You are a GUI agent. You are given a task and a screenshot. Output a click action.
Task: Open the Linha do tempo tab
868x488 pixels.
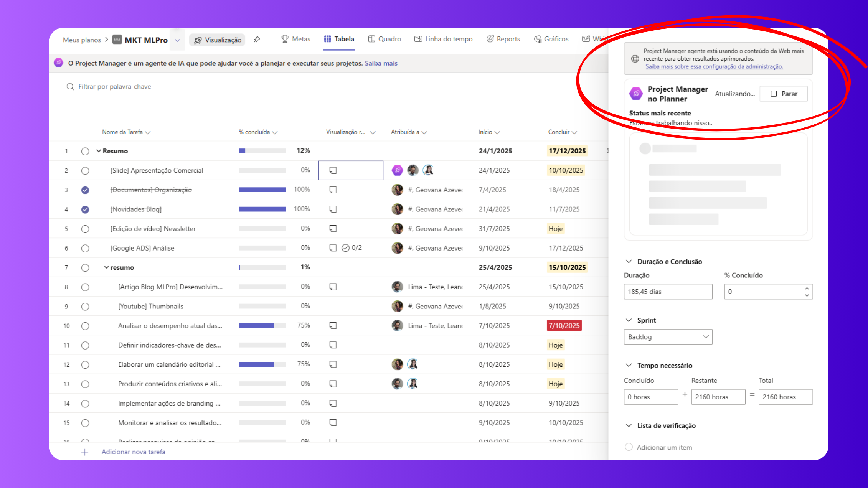click(x=443, y=39)
